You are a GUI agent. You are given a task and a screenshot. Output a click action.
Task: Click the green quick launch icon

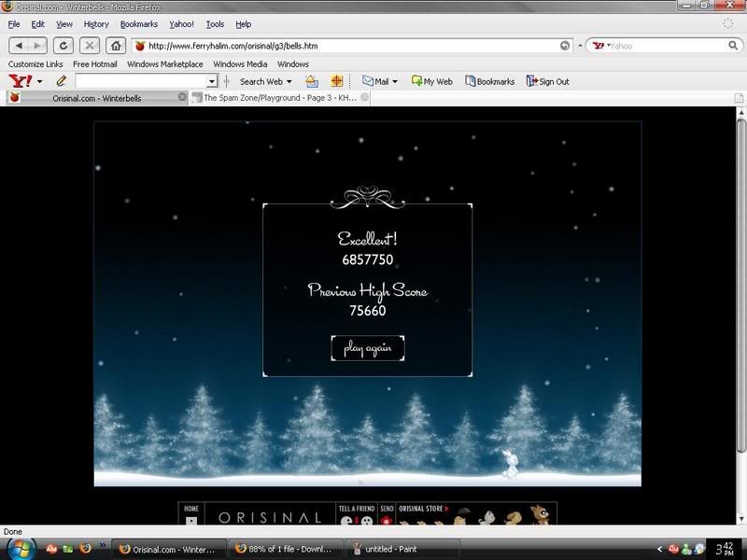tap(68, 549)
